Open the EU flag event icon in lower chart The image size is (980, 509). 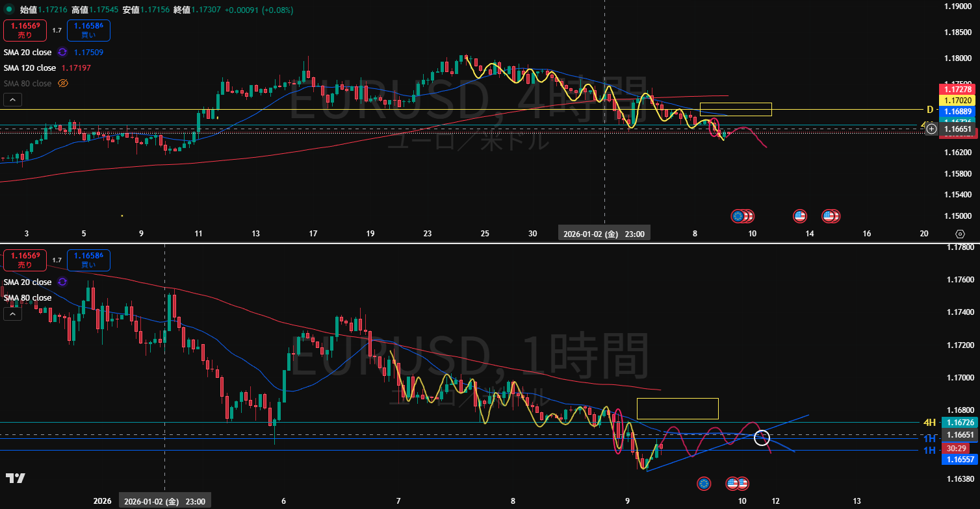pos(704,483)
